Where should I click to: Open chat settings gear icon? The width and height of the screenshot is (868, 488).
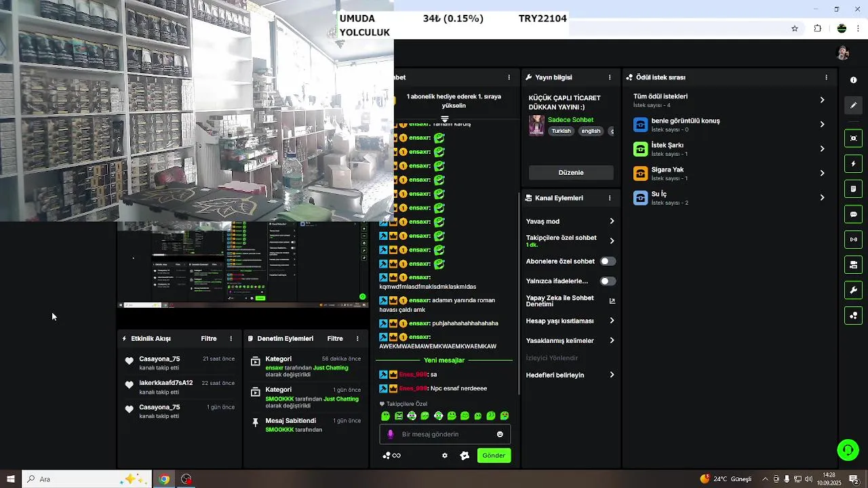[445, 455]
